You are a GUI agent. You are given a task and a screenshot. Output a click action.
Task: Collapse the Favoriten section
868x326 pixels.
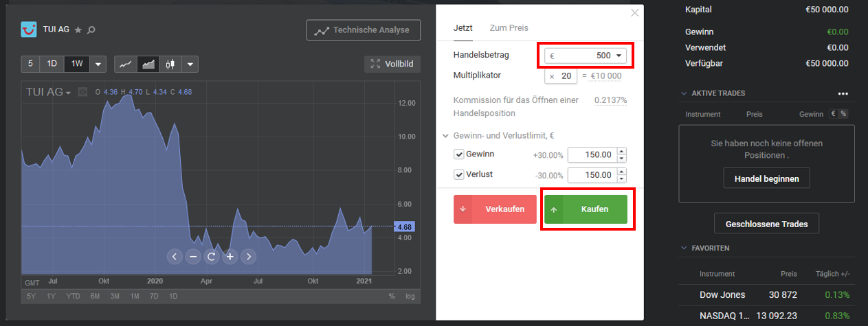tap(684, 248)
